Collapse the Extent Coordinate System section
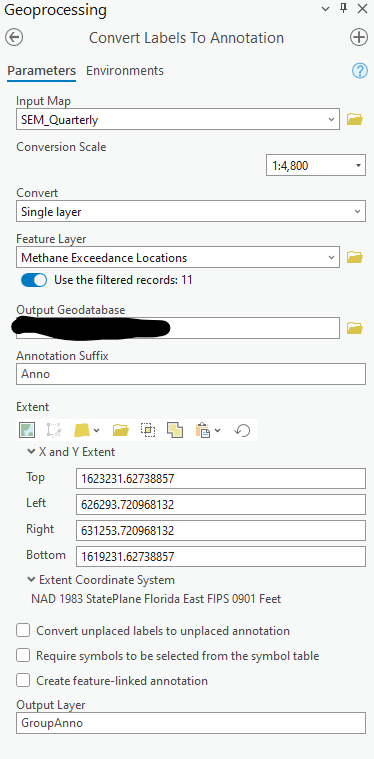374x759 pixels. tap(31, 579)
